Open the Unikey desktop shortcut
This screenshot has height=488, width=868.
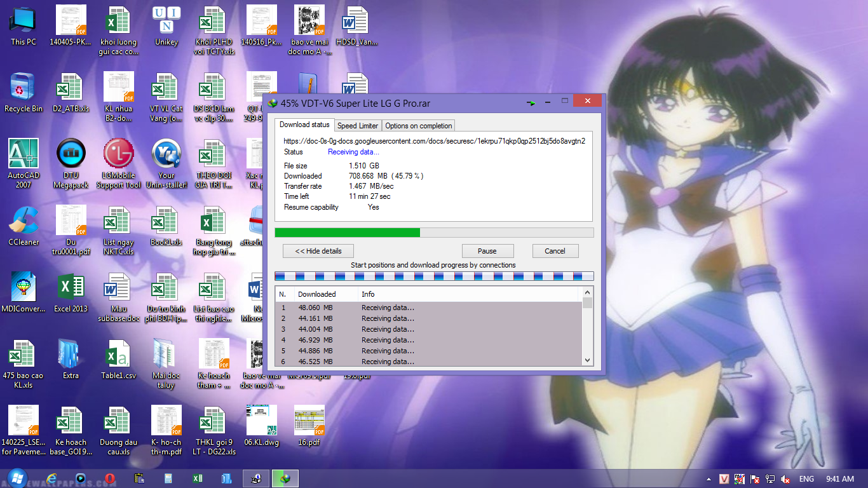point(166,26)
